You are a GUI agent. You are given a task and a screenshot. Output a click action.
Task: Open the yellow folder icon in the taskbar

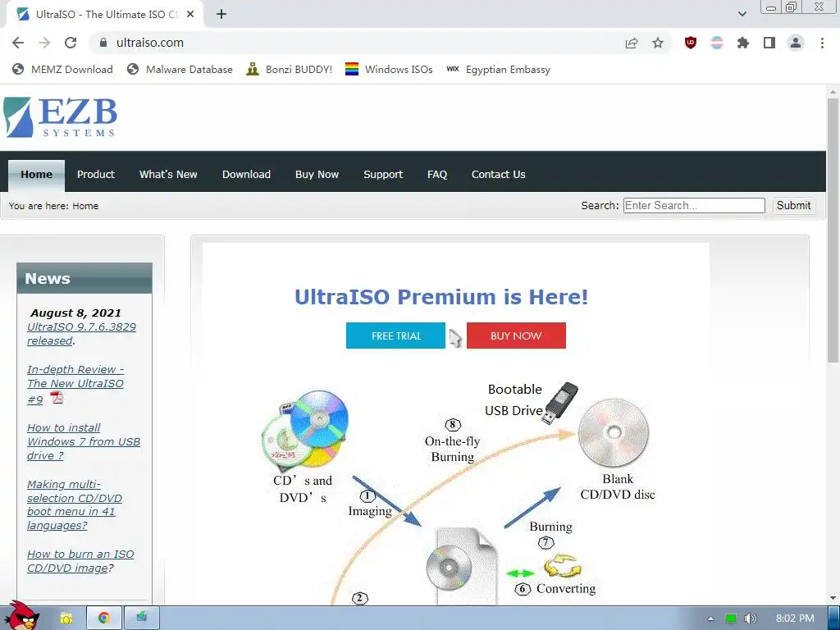click(66, 619)
